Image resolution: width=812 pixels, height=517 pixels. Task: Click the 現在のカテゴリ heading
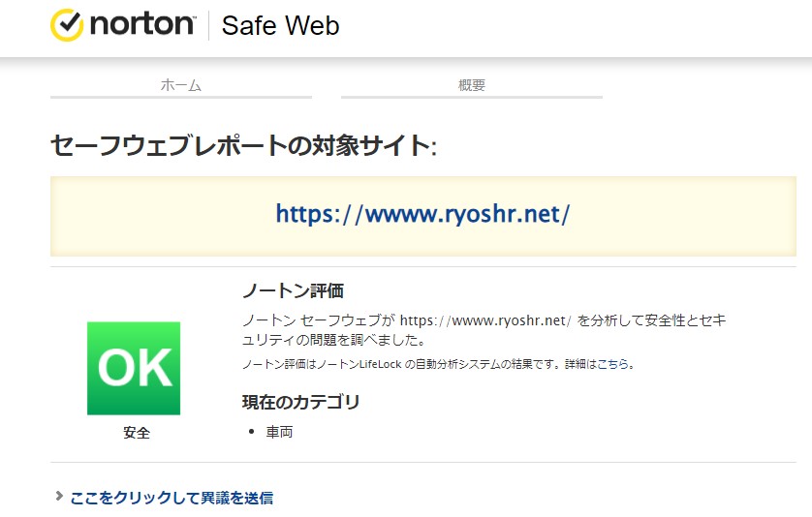coord(301,402)
